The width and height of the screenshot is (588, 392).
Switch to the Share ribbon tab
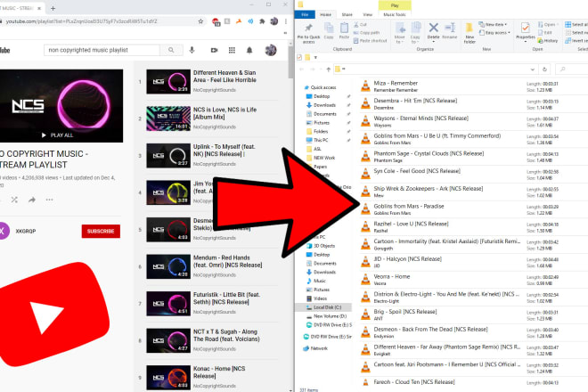click(347, 14)
